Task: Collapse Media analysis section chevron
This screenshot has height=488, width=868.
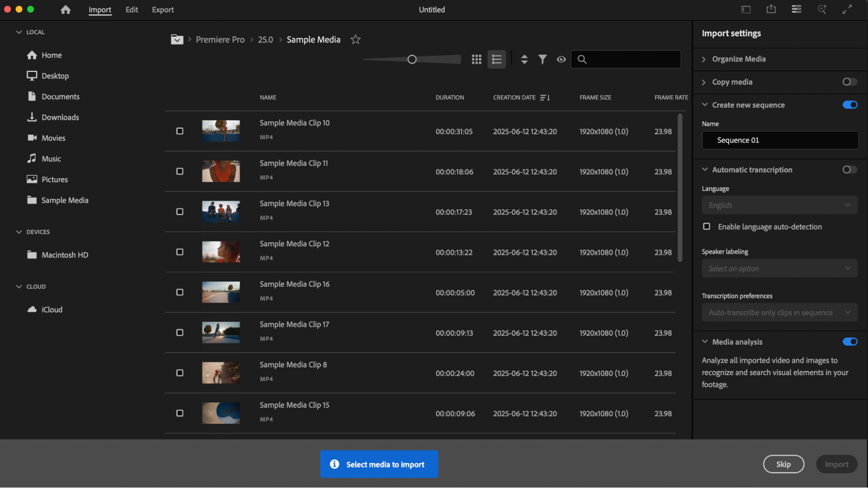Action: [x=705, y=342]
